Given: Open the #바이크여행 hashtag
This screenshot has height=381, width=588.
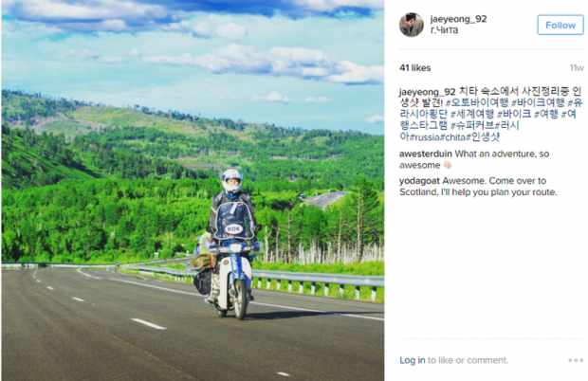Looking at the screenshot, I should pyautogui.click(x=538, y=102).
